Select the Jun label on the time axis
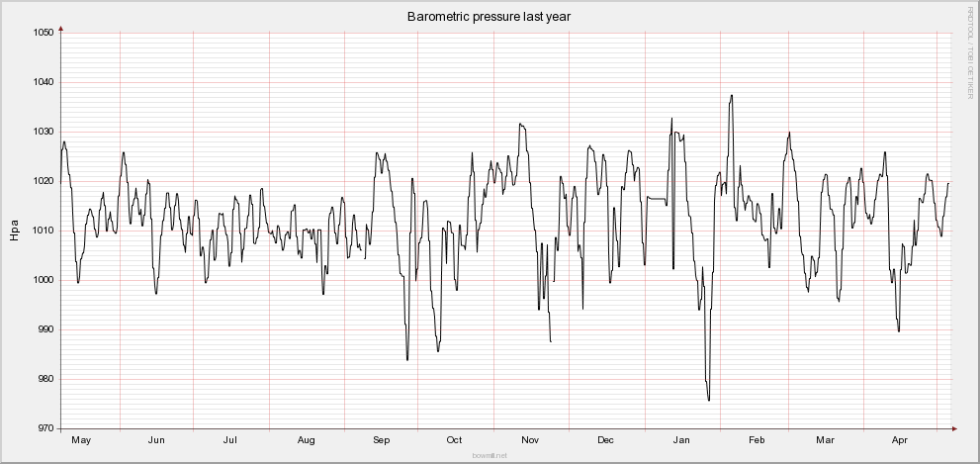Viewport: 980px width, 464px height. (156, 439)
